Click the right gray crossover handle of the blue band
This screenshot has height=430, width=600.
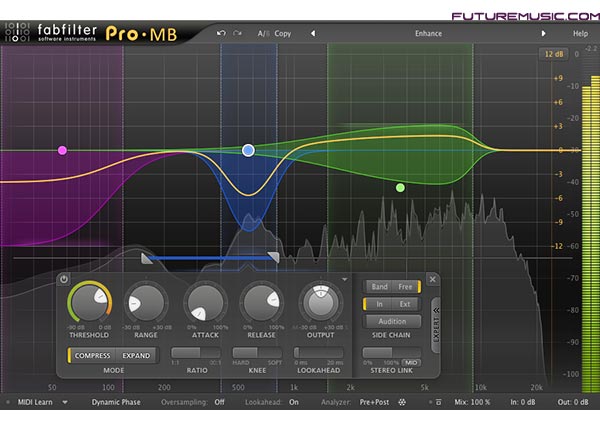(x=273, y=257)
